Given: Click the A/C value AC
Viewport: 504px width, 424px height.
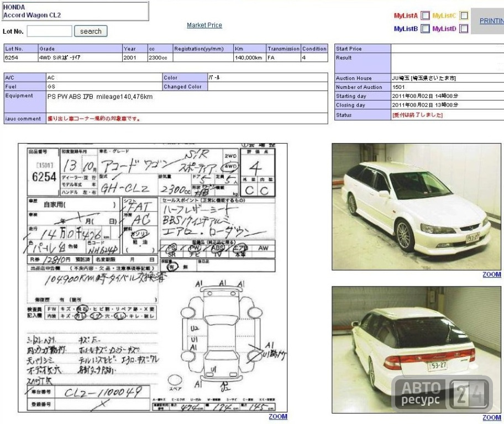Looking at the screenshot, I should coord(51,78).
